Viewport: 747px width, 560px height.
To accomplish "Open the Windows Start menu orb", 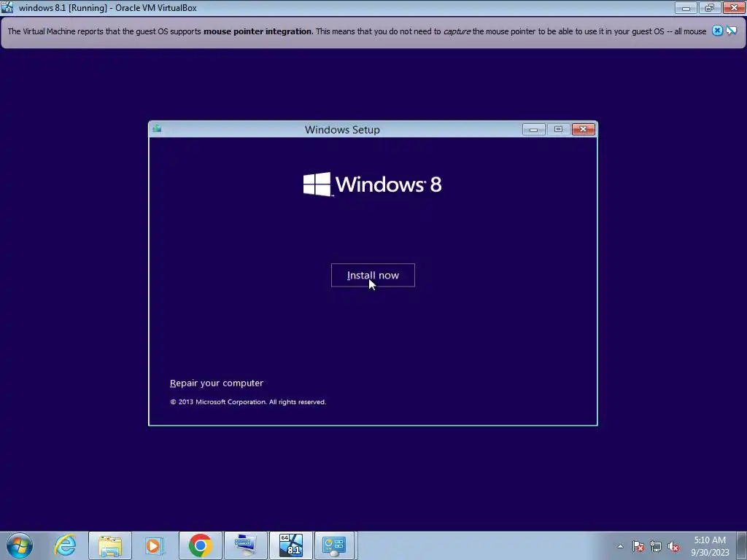I will 20,545.
